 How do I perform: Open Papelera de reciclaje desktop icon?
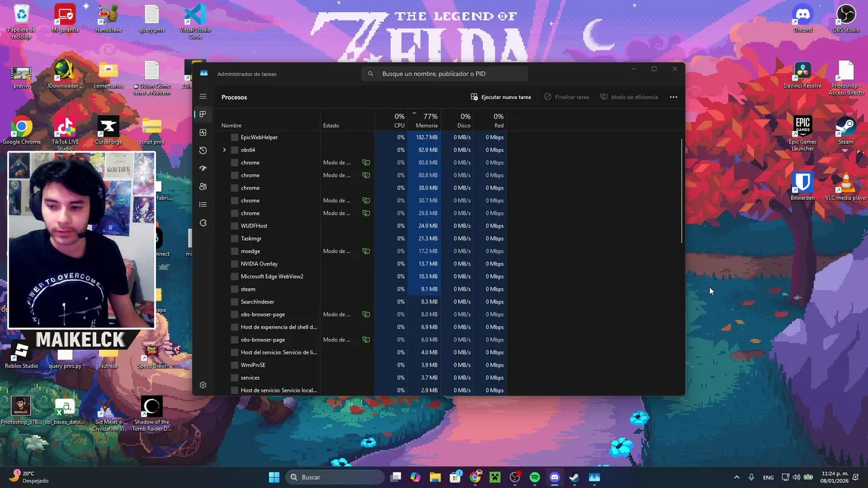(22, 22)
